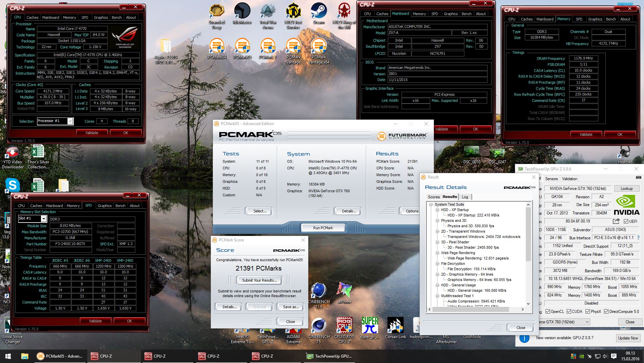Click the taskbar volume icon
This screenshot has width=644, height=363.
point(605,356)
